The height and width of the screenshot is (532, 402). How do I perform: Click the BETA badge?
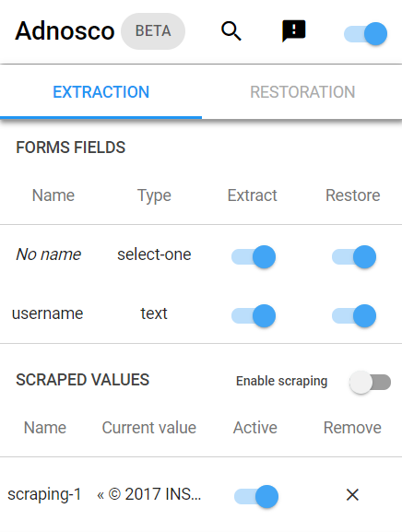[x=153, y=31]
